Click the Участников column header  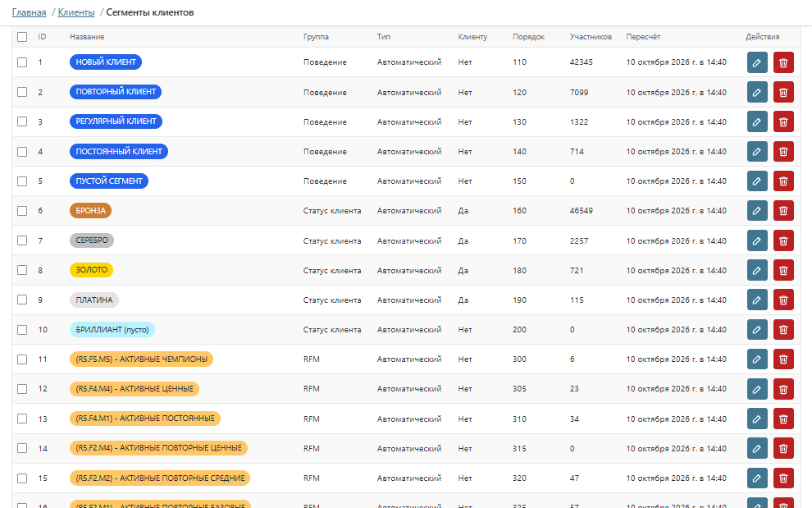tap(591, 37)
